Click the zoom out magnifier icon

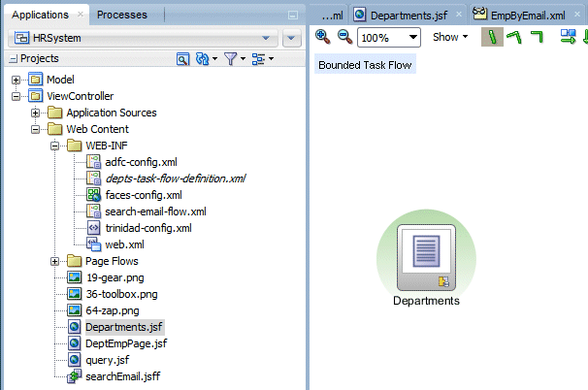(x=344, y=37)
